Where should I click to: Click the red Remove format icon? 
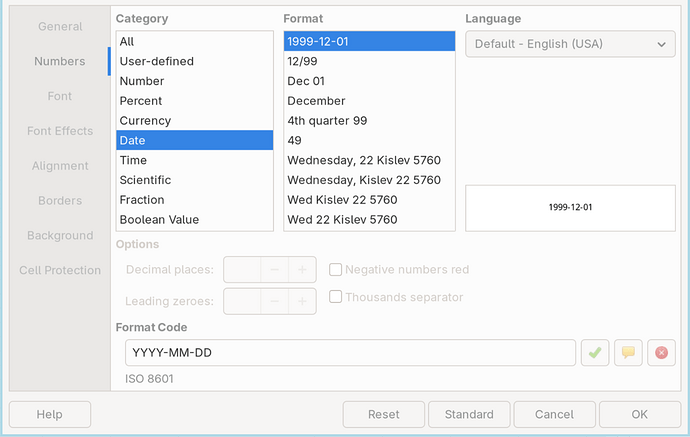(x=661, y=353)
